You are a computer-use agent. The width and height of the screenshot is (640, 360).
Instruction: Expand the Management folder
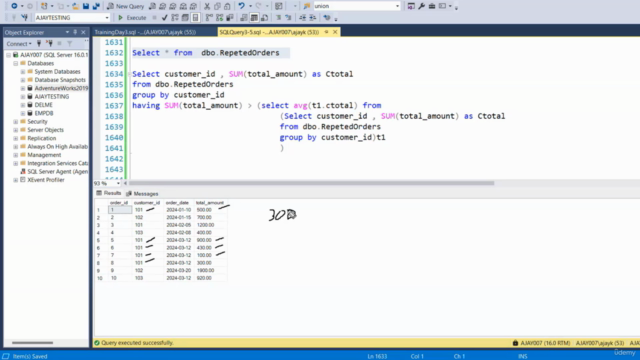16,155
